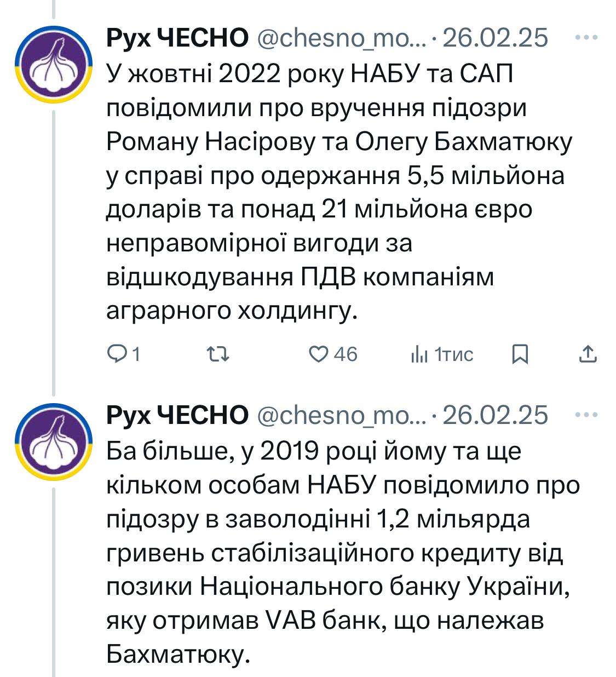This screenshot has height=677, width=616.
Task: Share the tweet about аграрного холдингу
Action: [588, 354]
